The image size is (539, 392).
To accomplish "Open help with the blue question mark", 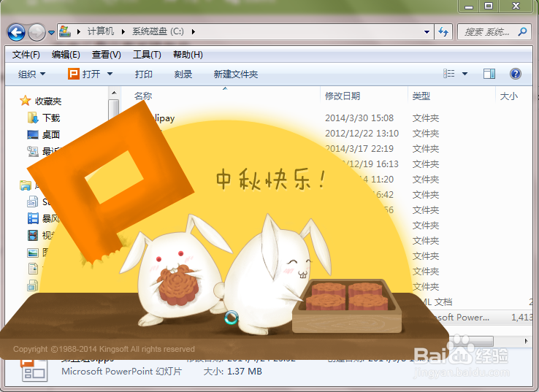I will [x=516, y=74].
